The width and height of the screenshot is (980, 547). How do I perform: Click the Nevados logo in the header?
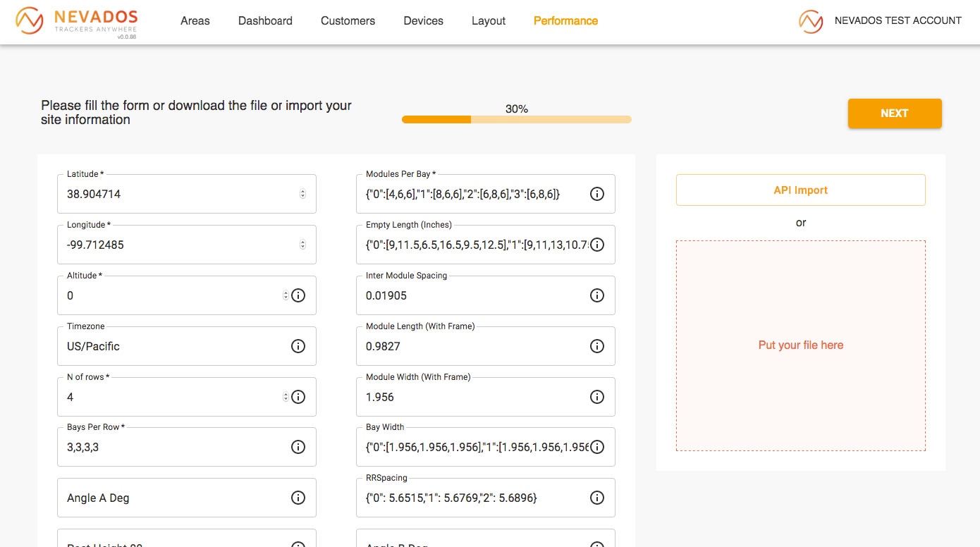point(77,21)
